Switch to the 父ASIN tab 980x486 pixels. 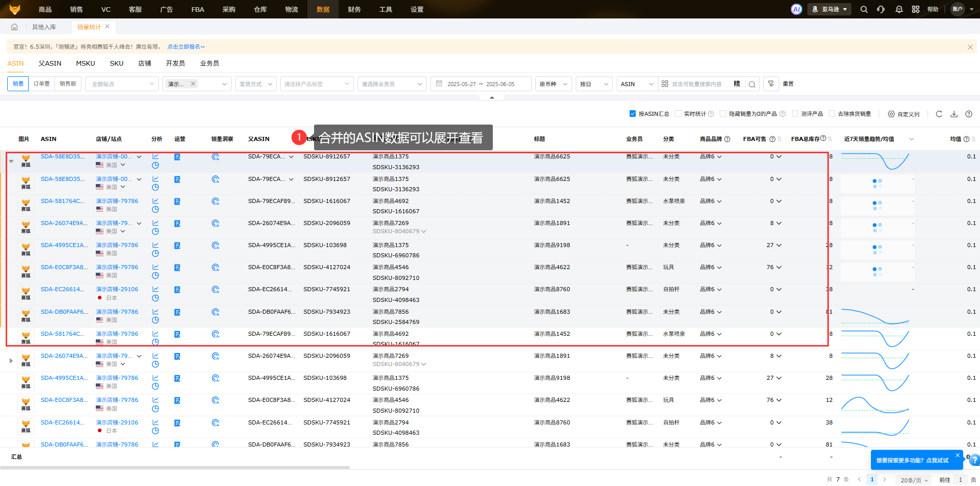pos(50,63)
